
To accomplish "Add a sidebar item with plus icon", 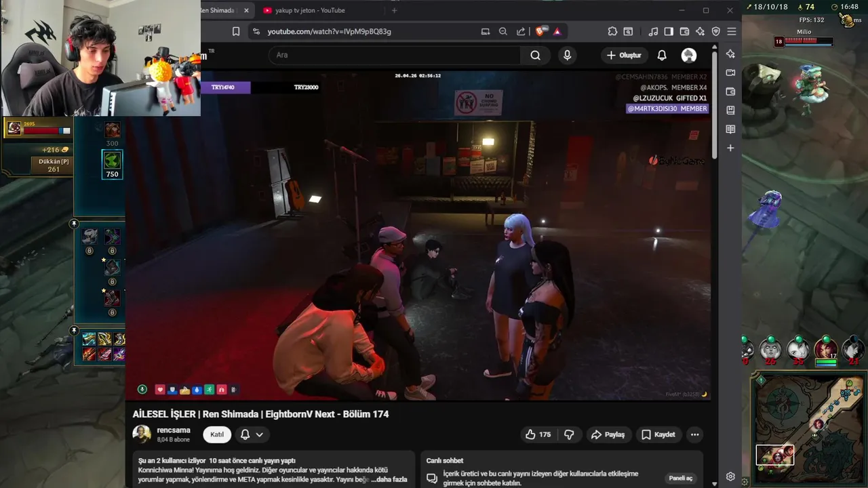I will pyautogui.click(x=730, y=148).
